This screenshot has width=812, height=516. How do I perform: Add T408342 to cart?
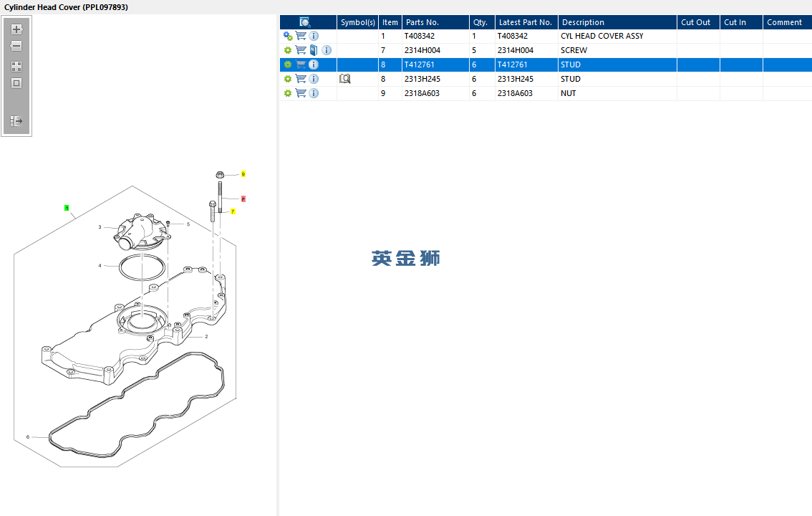tap(301, 36)
